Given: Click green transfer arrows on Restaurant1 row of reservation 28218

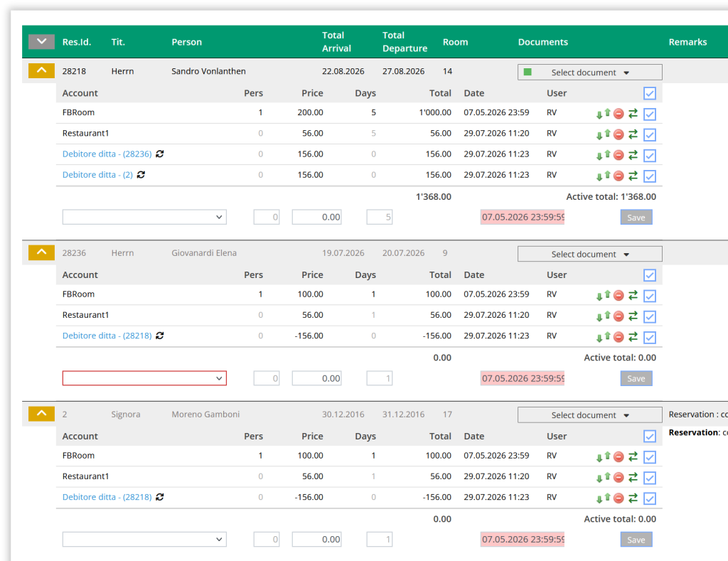Looking at the screenshot, I should coord(633,134).
